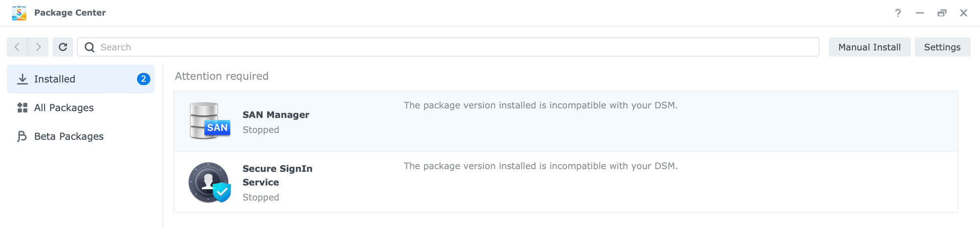Focus the Search input field
This screenshot has height=227, width=980.
448,47
